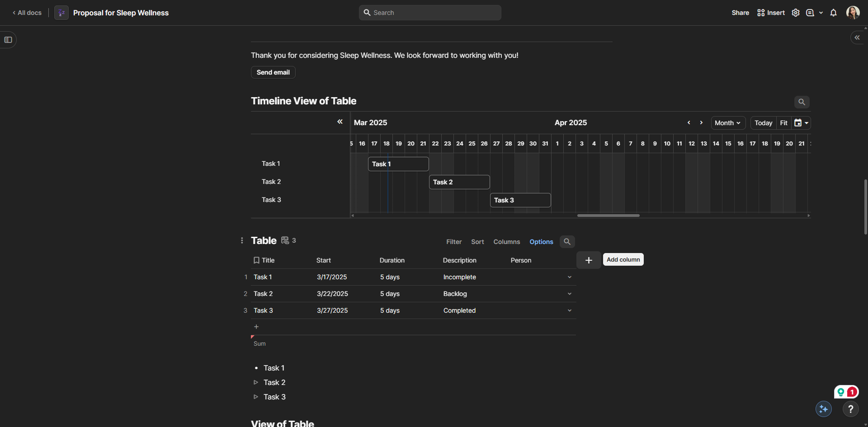Open Person dropdown for Task 2 row
868x427 pixels.
click(x=570, y=294)
